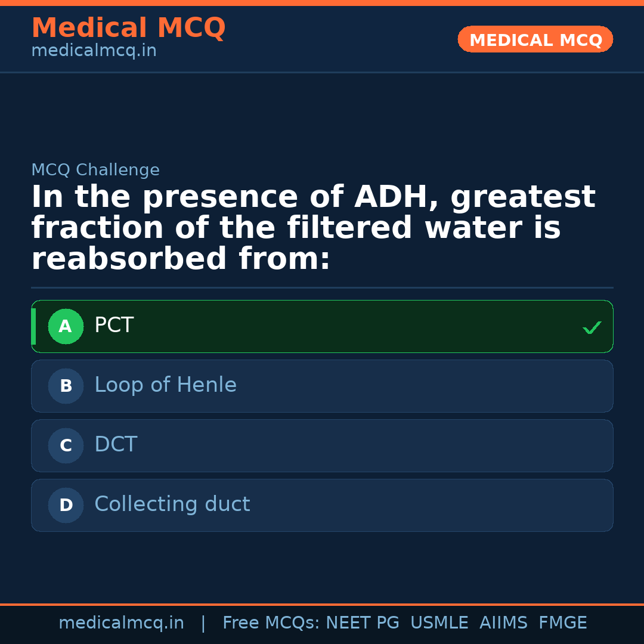644x644 pixels.
Task: Click the green checkmark on PCT option
Action: pos(592,327)
